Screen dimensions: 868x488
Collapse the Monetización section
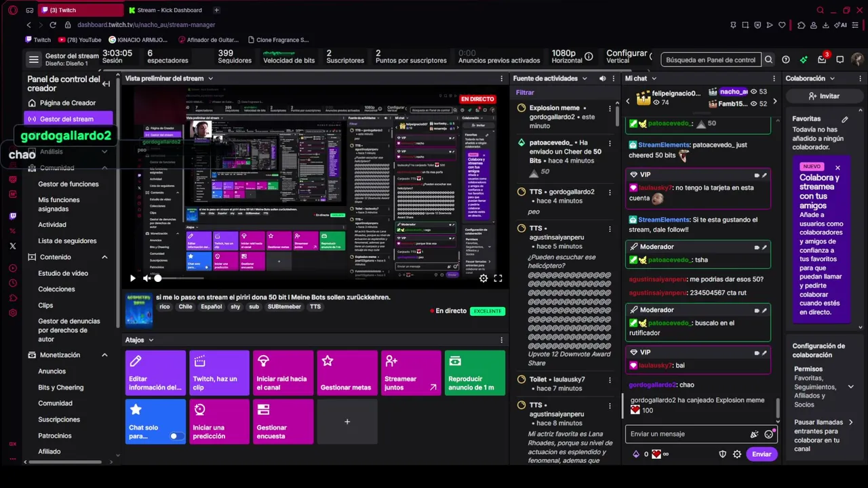104,354
